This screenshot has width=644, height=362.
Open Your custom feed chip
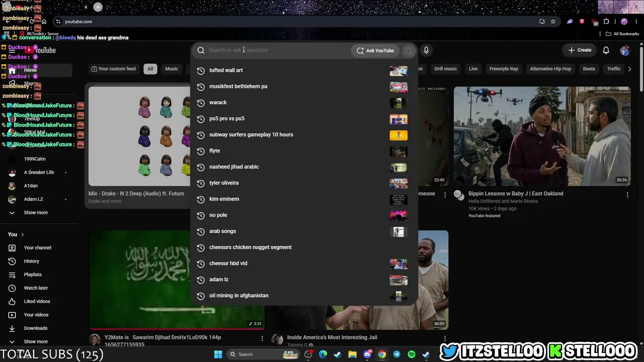click(113, 69)
